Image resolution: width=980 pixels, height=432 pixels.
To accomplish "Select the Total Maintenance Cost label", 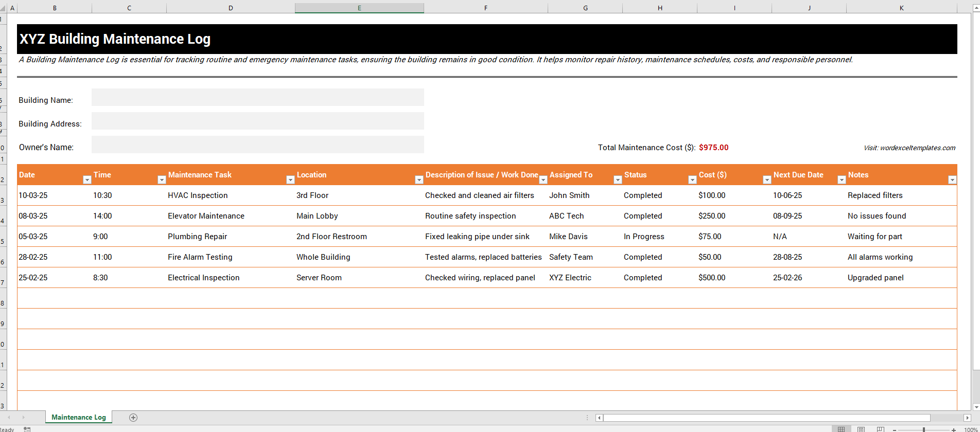I will [x=646, y=148].
